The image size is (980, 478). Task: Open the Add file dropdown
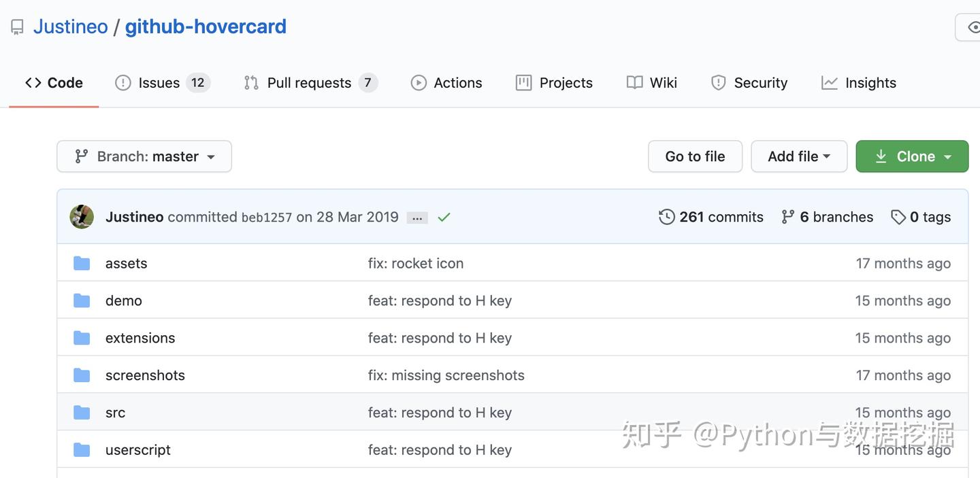(799, 156)
